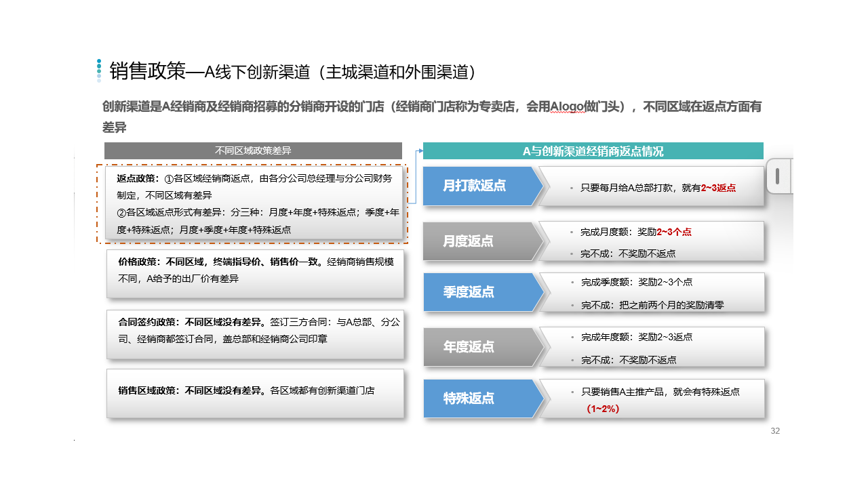Screen dimensions: 868x488
Task: Click the gray 不同区域政策差异 header bar
Action: point(253,151)
